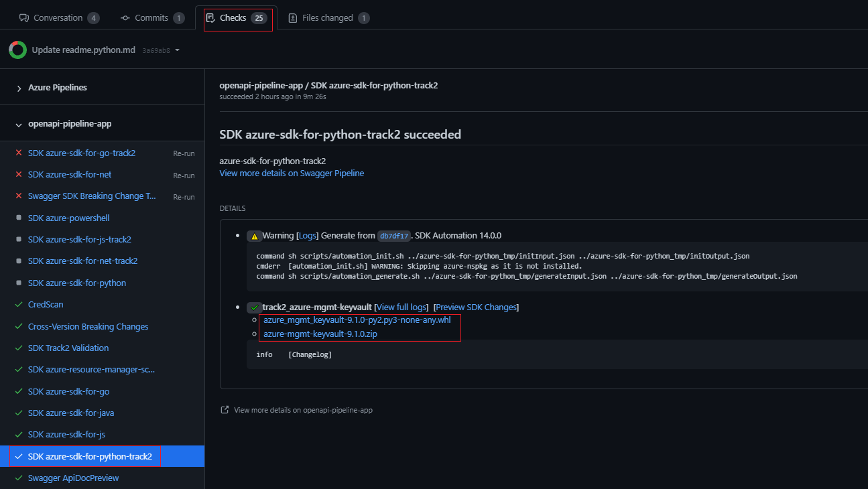
Task: Click the red X icon beside SDK azure-sdk-for-net
Action: coord(19,175)
